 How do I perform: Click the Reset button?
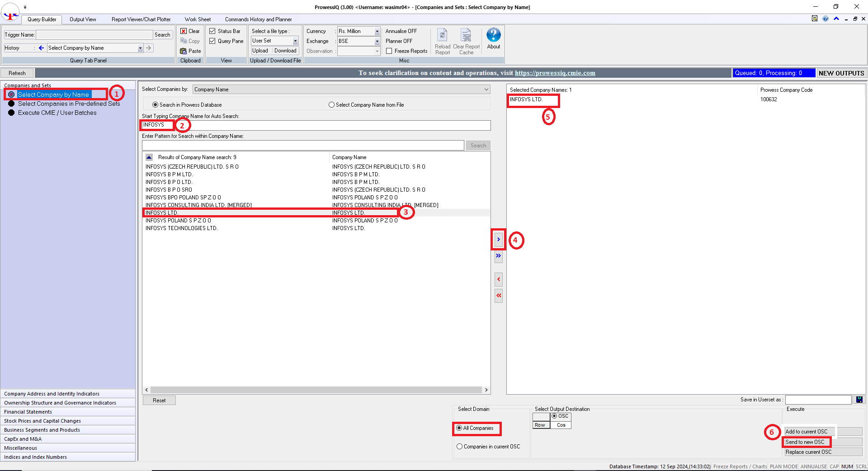point(159,400)
